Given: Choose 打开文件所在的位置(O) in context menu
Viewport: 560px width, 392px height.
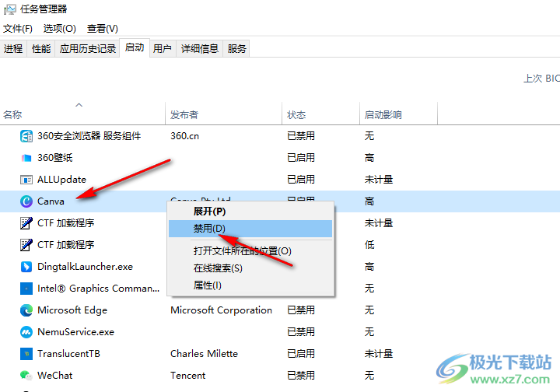Looking at the screenshot, I should [250, 251].
